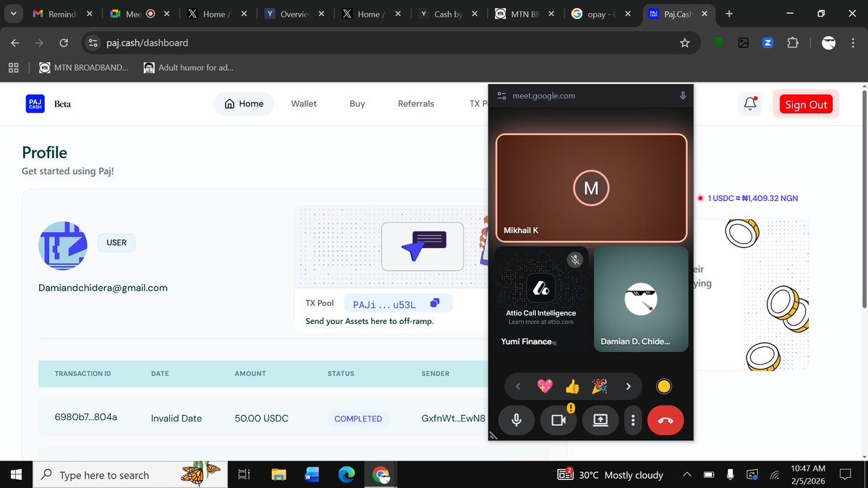Click TX Pool address PAJi...u53L
Viewport: 868px width, 488px height.
pos(384,304)
